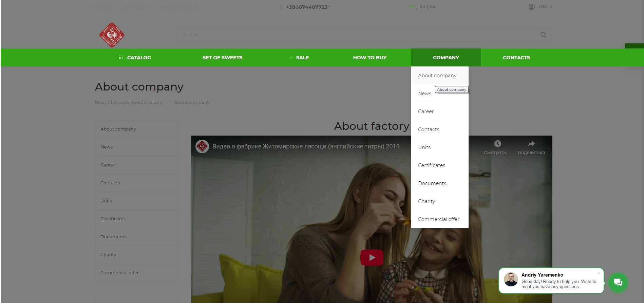The image size is (644, 303).
Task: Click the user account login icon
Action: click(x=531, y=7)
